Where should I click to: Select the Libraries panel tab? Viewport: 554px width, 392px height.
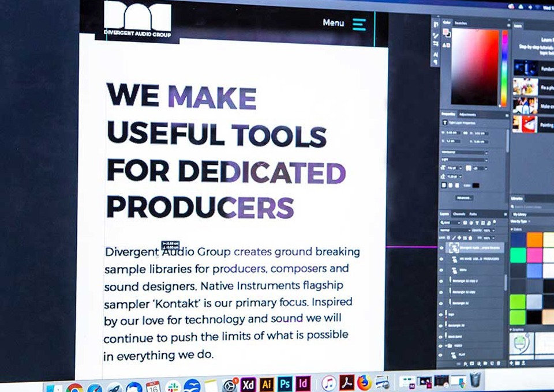517,199
